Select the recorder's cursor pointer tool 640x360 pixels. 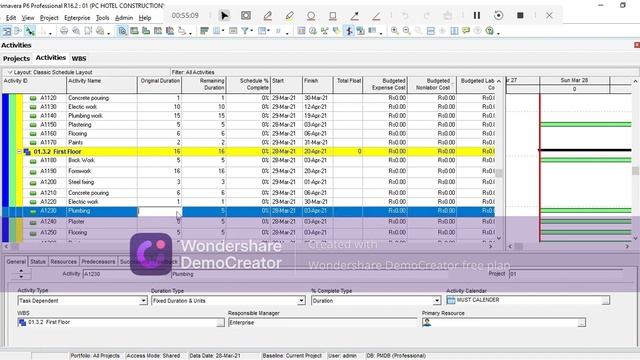click(224, 16)
